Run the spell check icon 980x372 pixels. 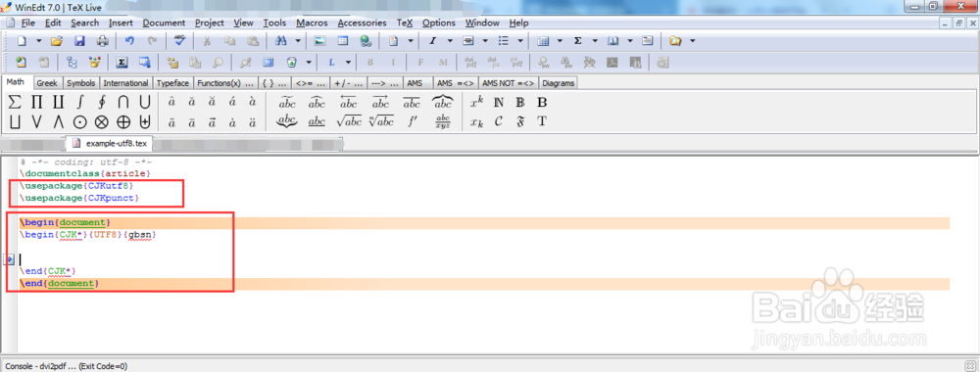pyautogui.click(x=180, y=41)
